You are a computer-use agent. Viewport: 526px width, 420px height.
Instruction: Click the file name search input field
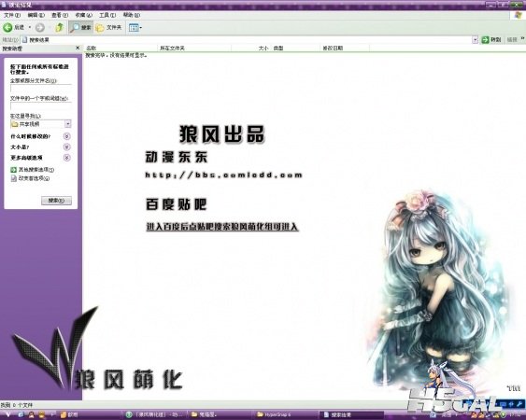pos(40,88)
